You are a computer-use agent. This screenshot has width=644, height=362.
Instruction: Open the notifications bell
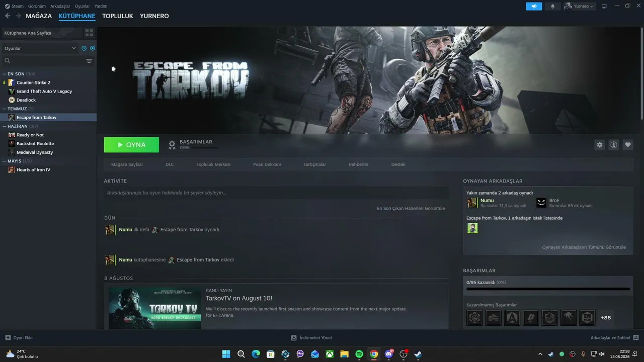(x=553, y=6)
